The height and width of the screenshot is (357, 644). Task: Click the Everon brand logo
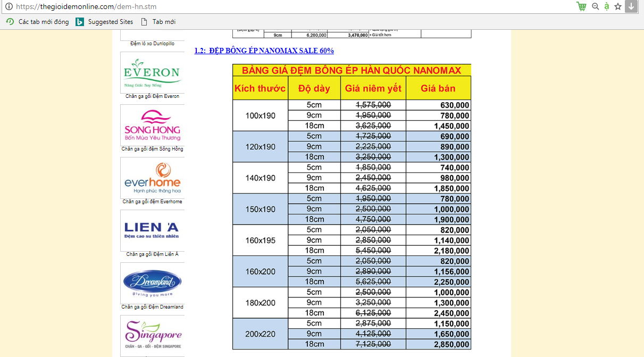[152, 72]
